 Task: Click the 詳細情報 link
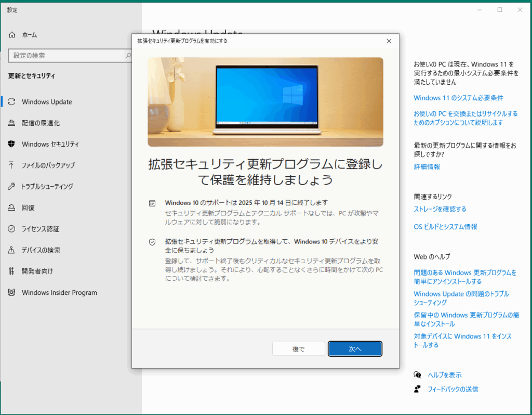tap(427, 166)
